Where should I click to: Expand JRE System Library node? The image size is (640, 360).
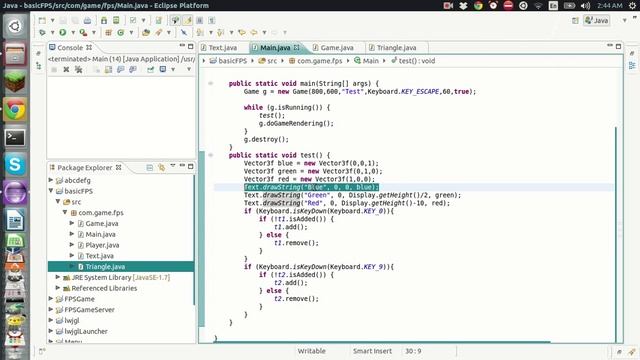58,277
